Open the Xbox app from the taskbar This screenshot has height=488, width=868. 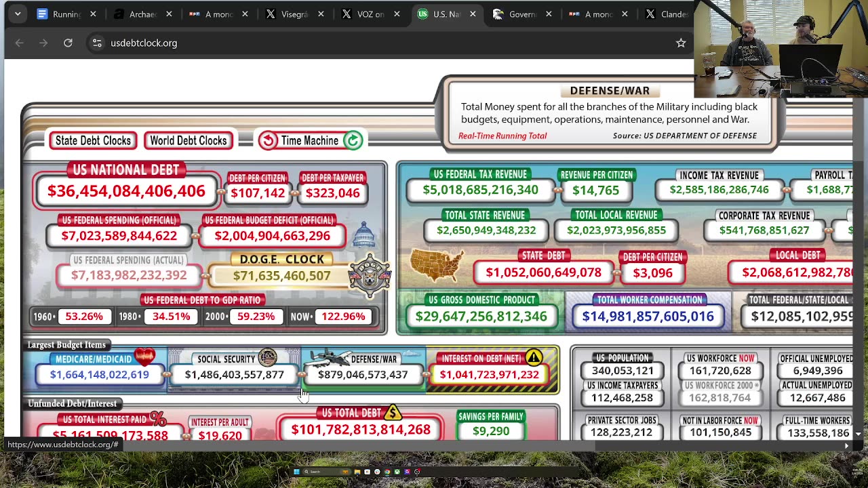[x=397, y=472]
